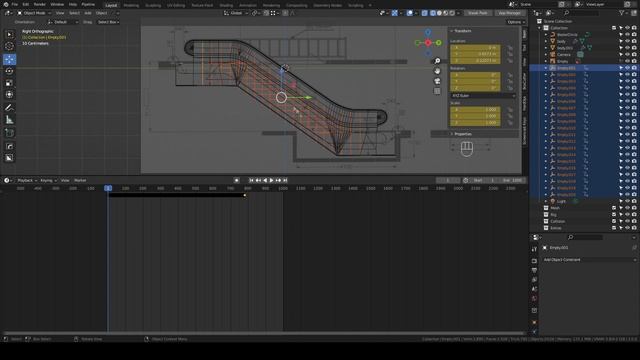Click the viewport pan hand icon
The image size is (640, 360).
pos(437,71)
